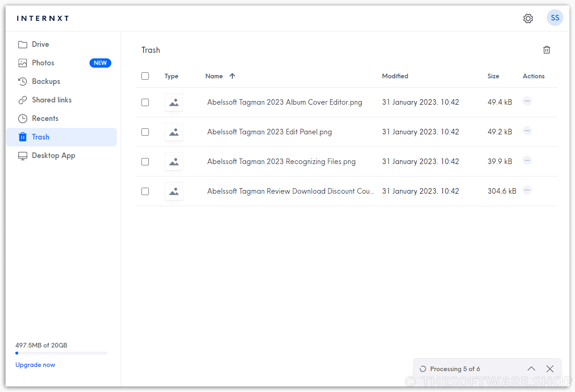The width and height of the screenshot is (575, 392).
Task: Click image icon of Review Download Discount file
Action: tap(174, 191)
